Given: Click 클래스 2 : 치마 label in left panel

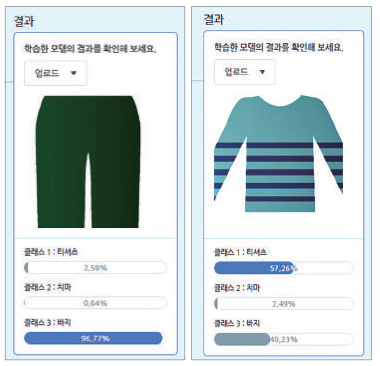Looking at the screenshot, I should (48, 287).
